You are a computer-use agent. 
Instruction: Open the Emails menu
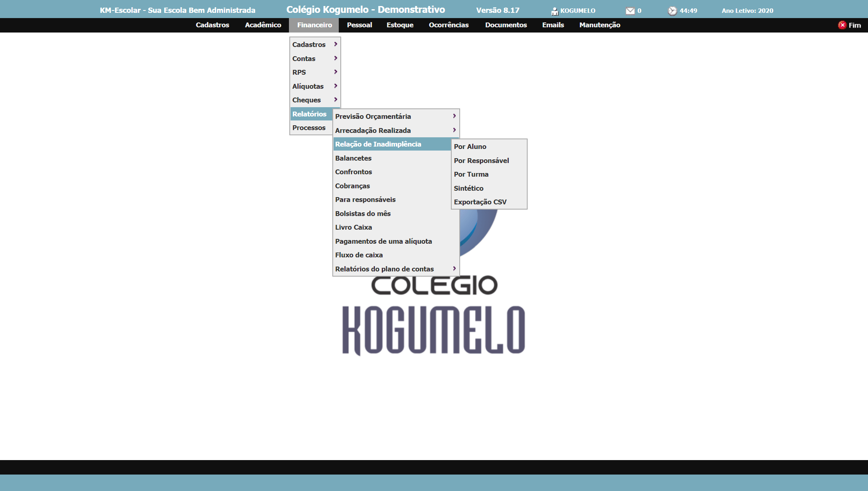(553, 25)
